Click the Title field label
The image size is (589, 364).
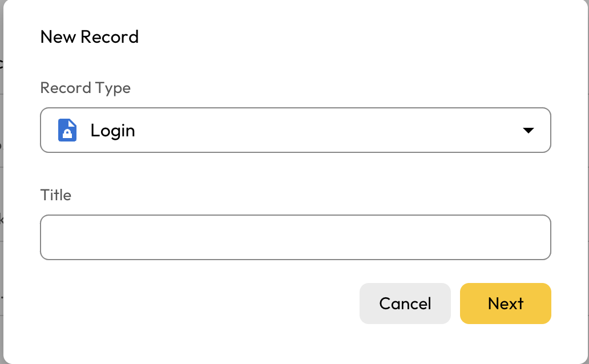55,195
